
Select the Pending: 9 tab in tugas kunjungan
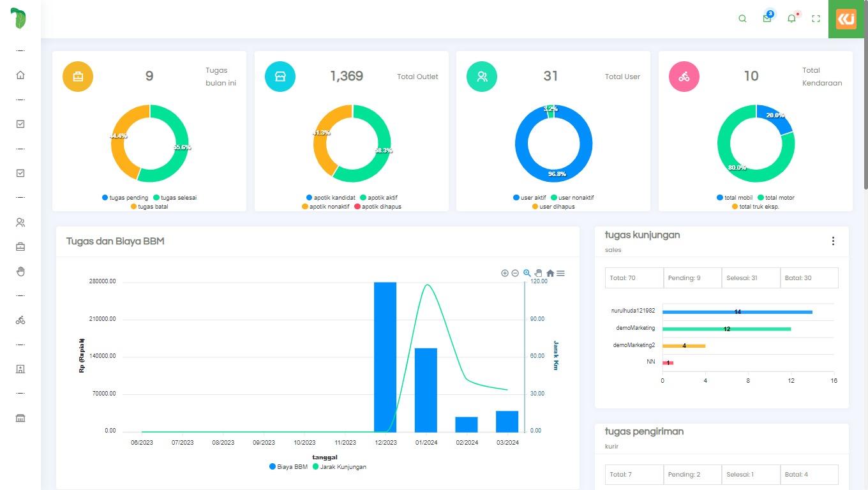[x=692, y=278]
